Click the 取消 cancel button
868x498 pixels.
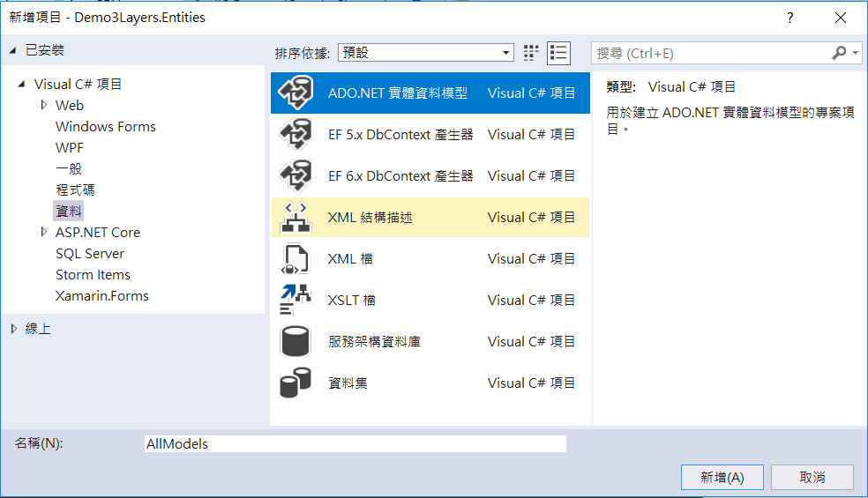tap(812, 477)
